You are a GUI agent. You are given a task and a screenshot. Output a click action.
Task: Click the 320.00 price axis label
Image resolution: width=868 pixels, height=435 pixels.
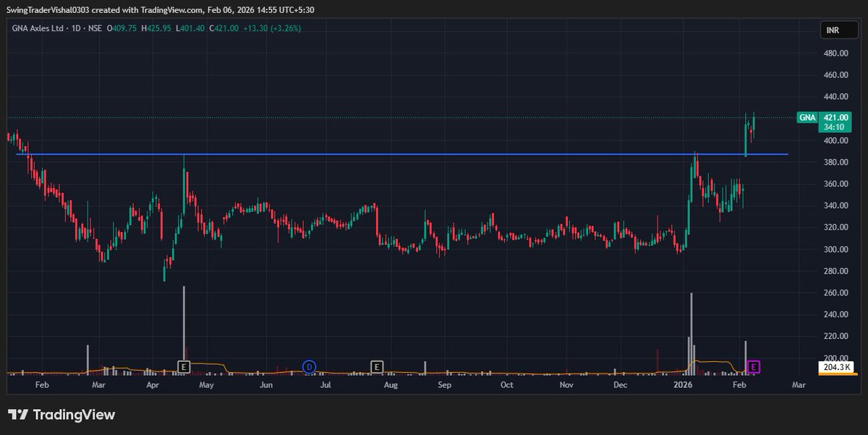click(836, 228)
